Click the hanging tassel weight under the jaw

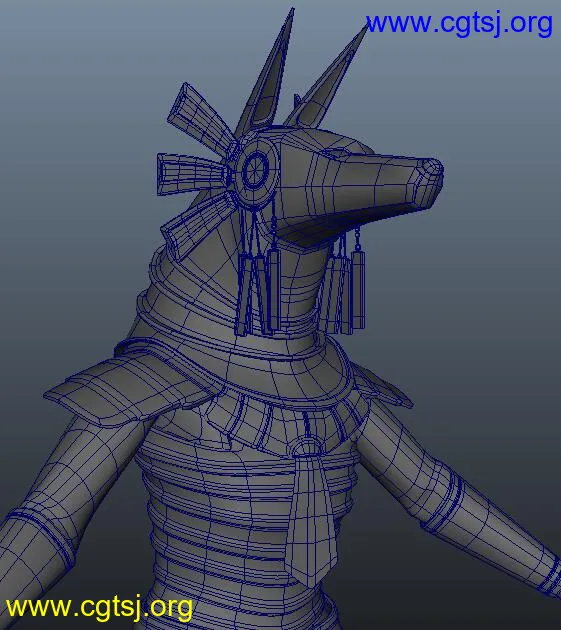pos(274,290)
